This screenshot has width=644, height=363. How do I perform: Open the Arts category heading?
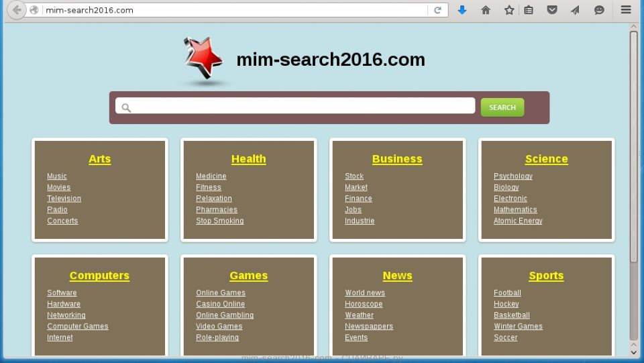99,159
